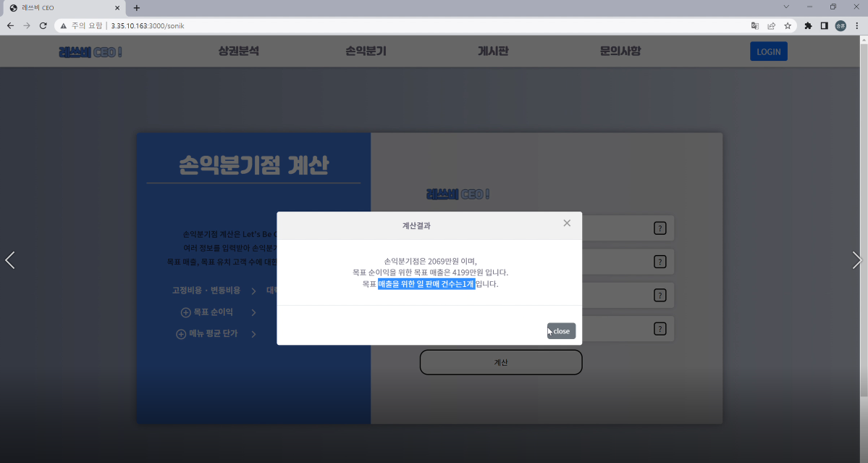868x463 pixels.
Task: Click the plus icon beside 목표 순이익
Action: click(x=186, y=313)
